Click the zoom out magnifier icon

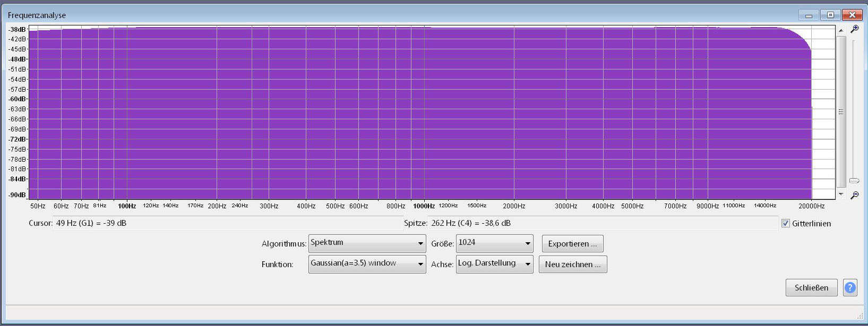click(x=854, y=195)
